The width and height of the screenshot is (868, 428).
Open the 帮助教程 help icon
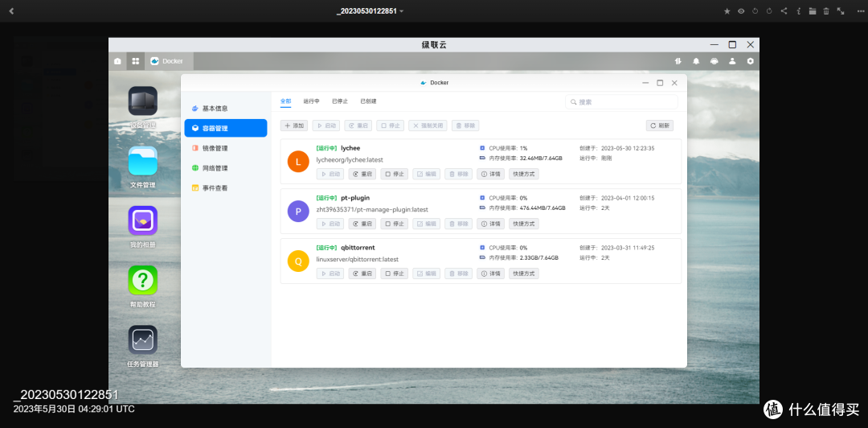143,280
